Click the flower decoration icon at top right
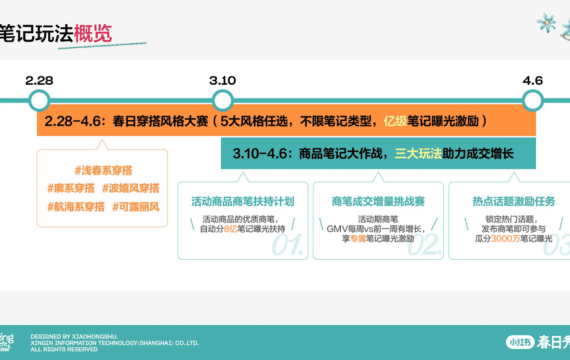The image size is (570, 360). coord(547,23)
